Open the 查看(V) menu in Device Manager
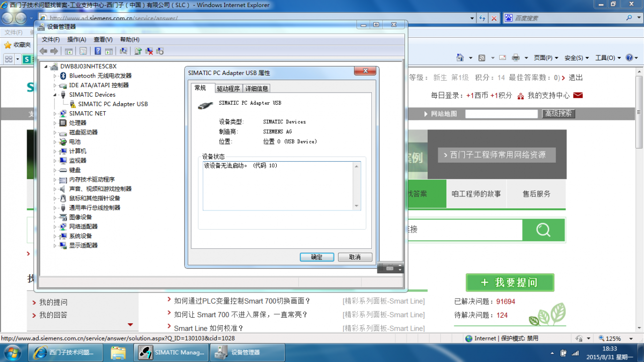 point(103,39)
